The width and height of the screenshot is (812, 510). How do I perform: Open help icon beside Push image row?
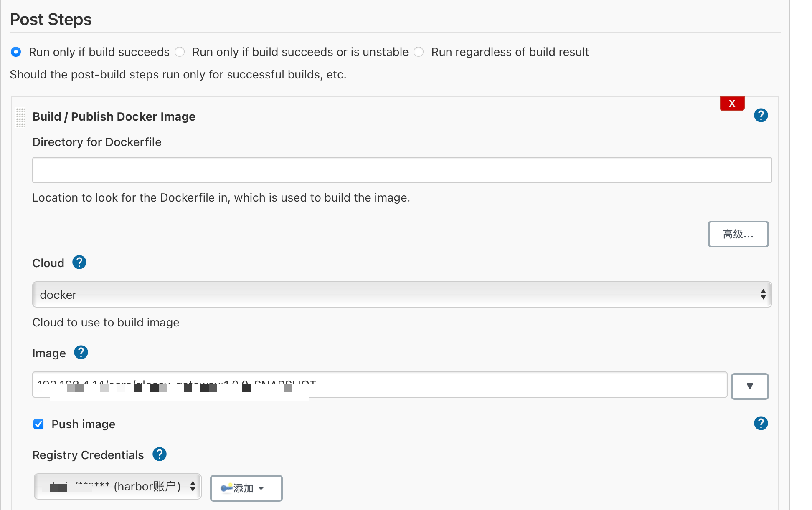[x=761, y=424]
